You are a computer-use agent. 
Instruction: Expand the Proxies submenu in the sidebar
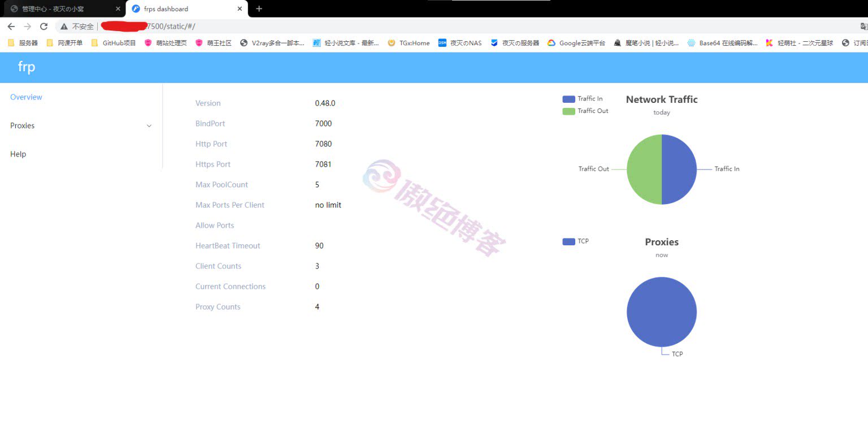[81, 125]
